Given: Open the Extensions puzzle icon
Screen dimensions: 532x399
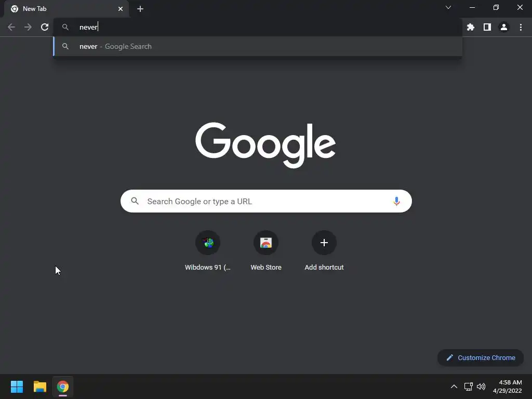Looking at the screenshot, I should 470,27.
